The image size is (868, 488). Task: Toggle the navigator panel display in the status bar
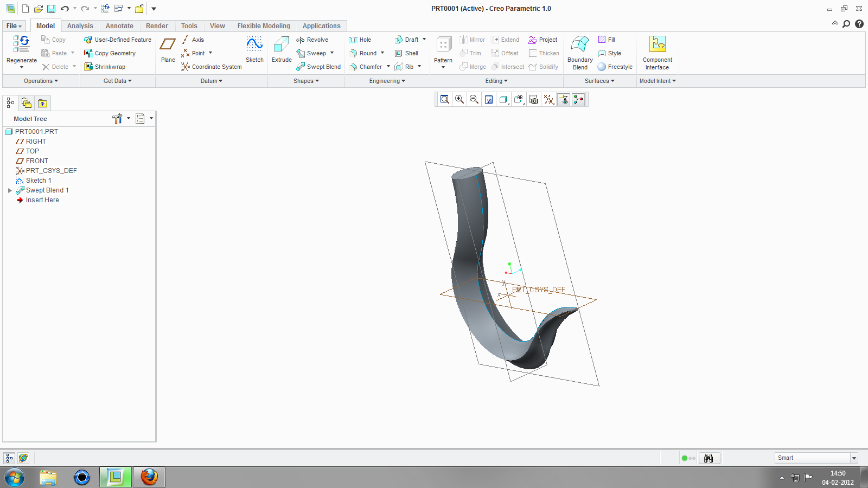(x=9, y=458)
